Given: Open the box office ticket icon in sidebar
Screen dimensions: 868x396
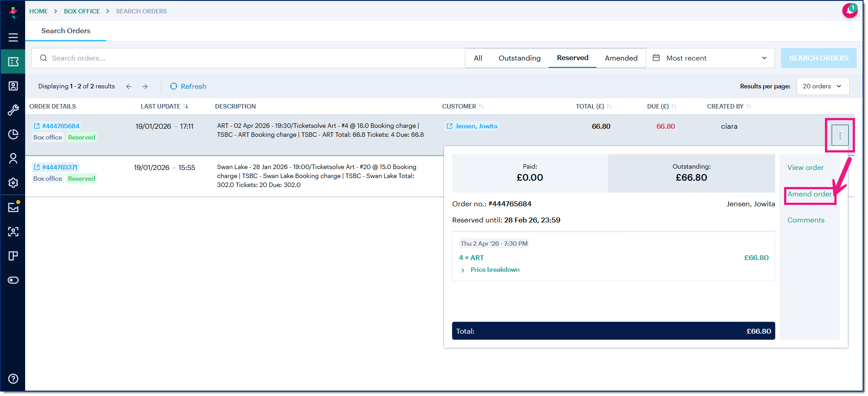Looking at the screenshot, I should [13, 61].
